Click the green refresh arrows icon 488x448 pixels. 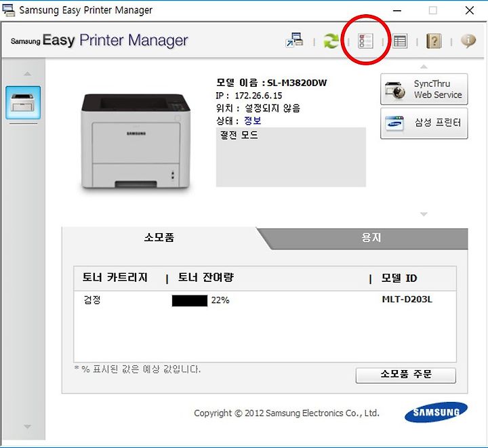tap(331, 41)
